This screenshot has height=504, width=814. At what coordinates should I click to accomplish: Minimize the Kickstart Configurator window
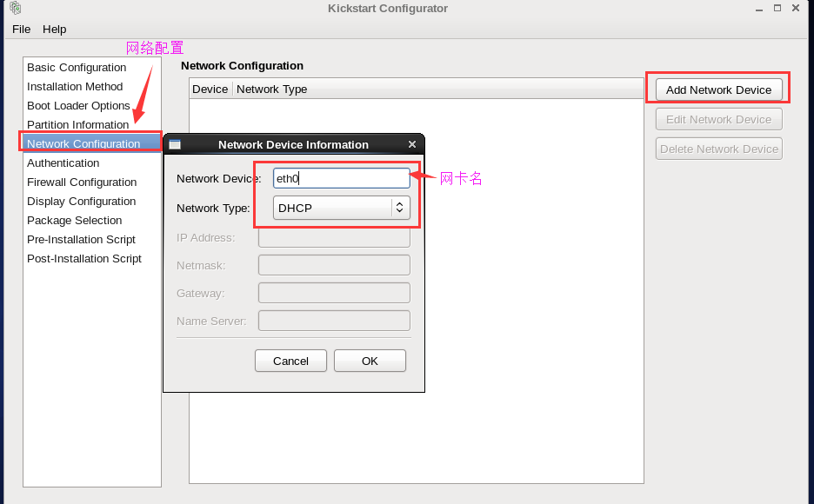point(759,9)
